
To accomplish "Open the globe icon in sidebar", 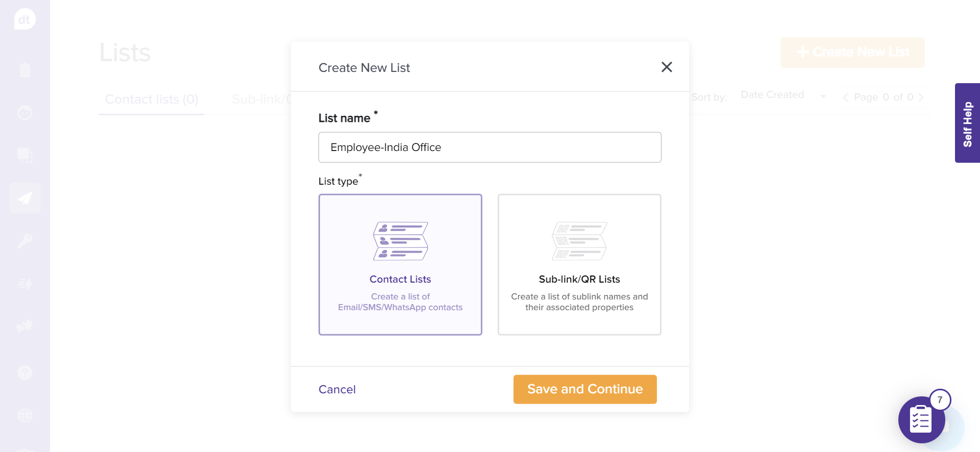I will [x=24, y=415].
